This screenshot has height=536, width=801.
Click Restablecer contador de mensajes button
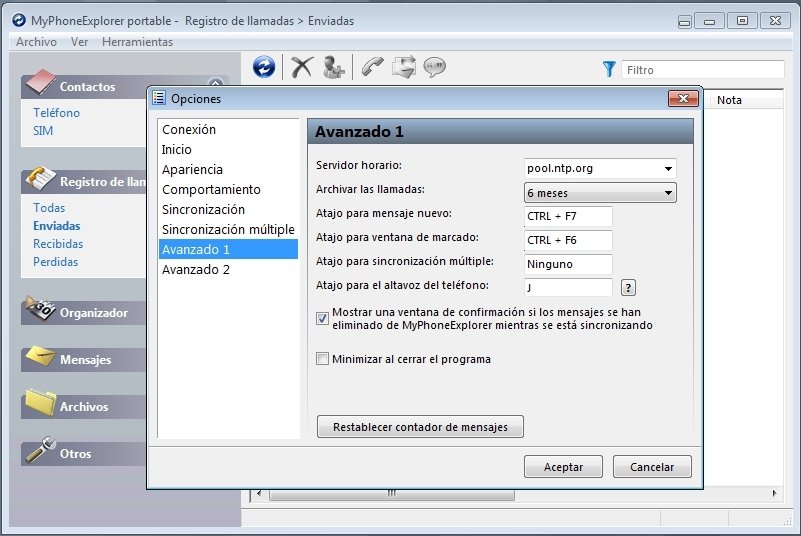[420, 427]
